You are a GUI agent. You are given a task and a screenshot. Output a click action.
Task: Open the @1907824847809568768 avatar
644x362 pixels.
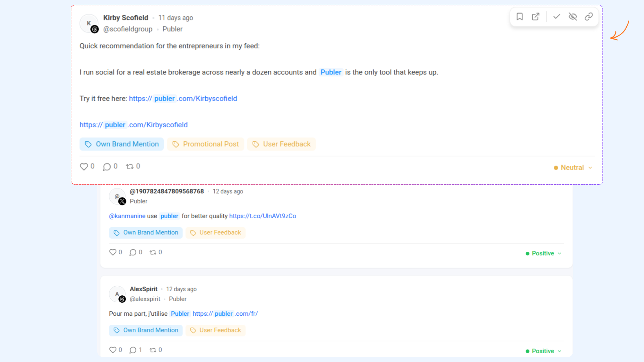[x=117, y=196]
